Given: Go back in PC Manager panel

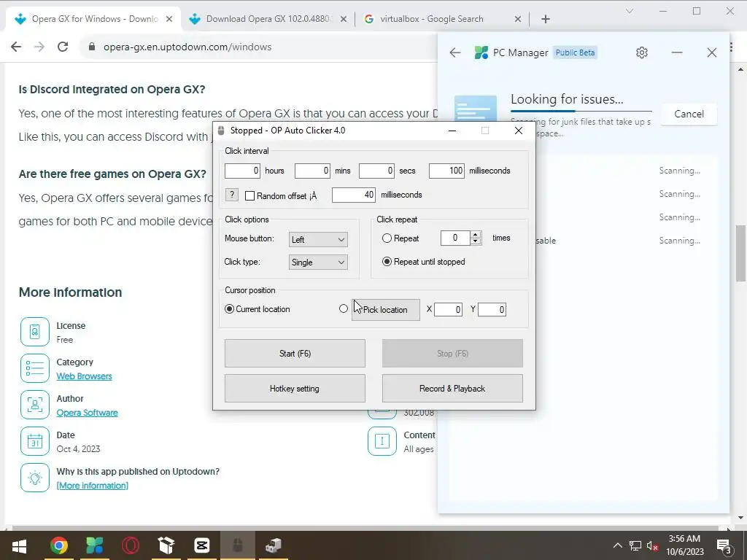Looking at the screenshot, I should click(455, 52).
